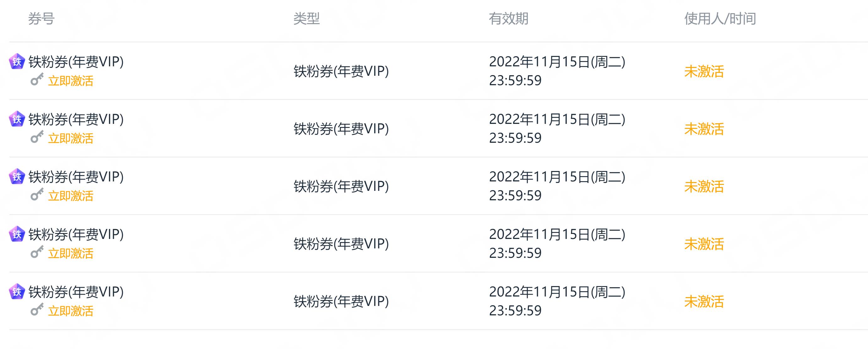The image size is (868, 349).
Task: Activate the fourth coupon via 立即激活
Action: click(x=71, y=253)
